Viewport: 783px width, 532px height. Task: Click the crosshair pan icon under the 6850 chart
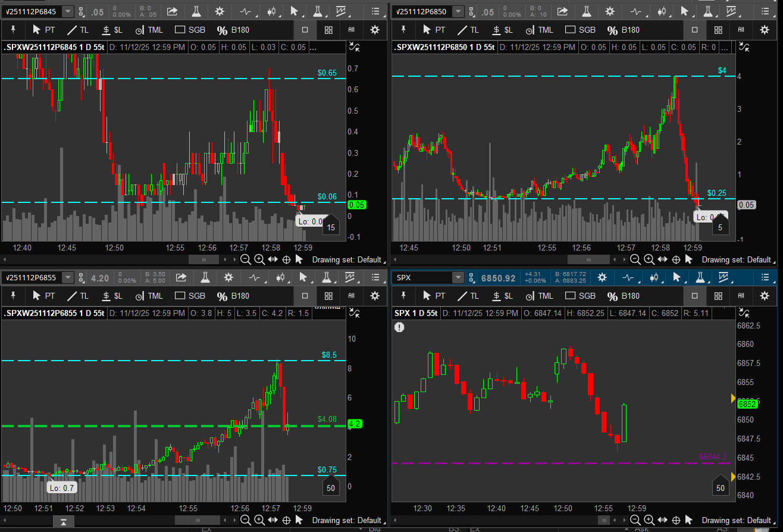click(676, 259)
